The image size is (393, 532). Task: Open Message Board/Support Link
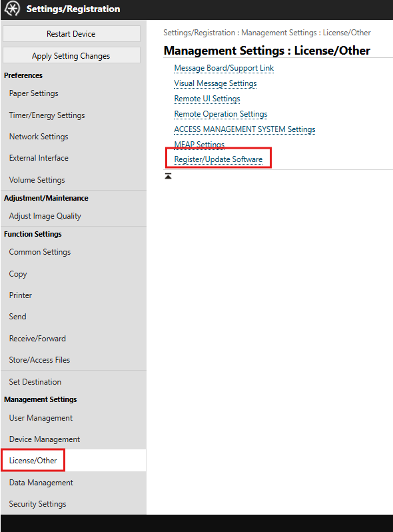point(224,68)
